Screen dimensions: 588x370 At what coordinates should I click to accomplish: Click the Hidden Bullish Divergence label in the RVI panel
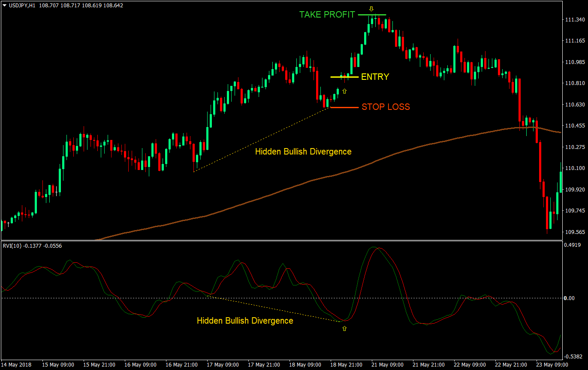coord(244,321)
